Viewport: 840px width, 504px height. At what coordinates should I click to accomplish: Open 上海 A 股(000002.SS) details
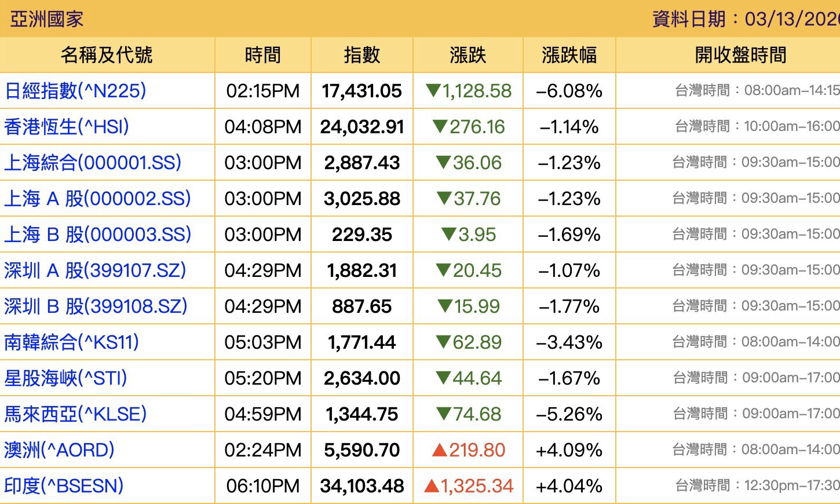click(97, 199)
